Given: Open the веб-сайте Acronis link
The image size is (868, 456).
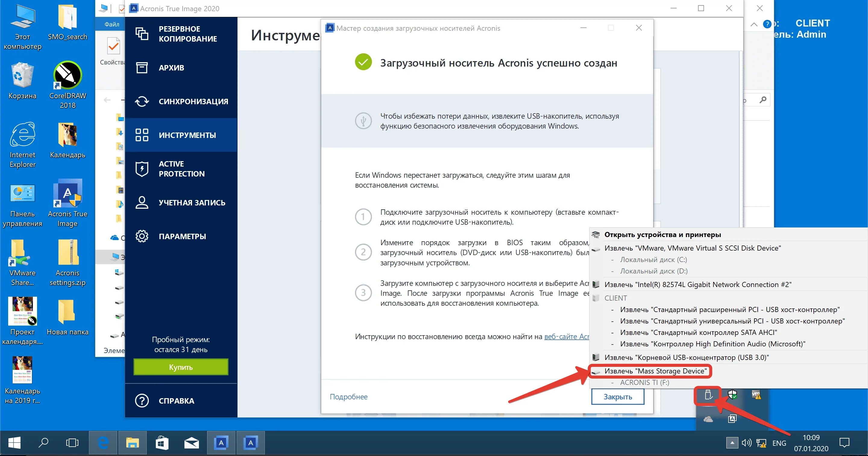Looking at the screenshot, I should pos(567,336).
